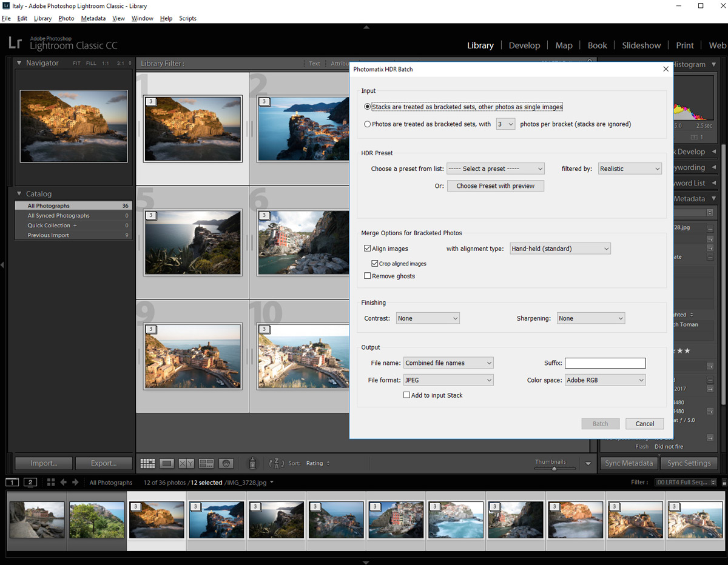Screen dimensions: 728x565
Task: Select the Painter spray can tool
Action: pyautogui.click(x=252, y=463)
